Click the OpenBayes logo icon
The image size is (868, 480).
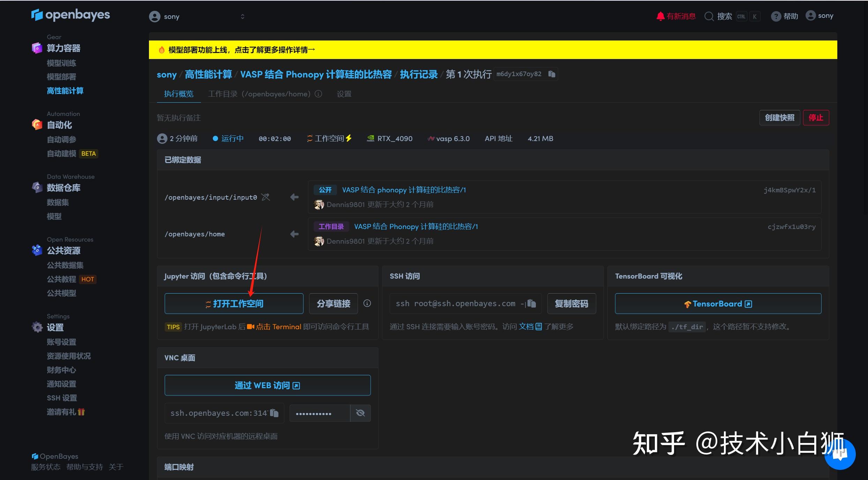(37, 15)
